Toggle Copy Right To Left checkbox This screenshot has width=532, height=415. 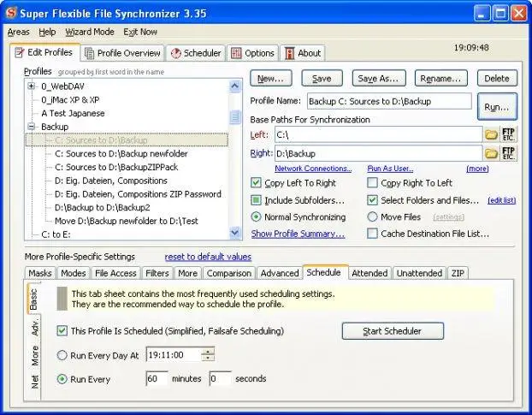(x=372, y=182)
